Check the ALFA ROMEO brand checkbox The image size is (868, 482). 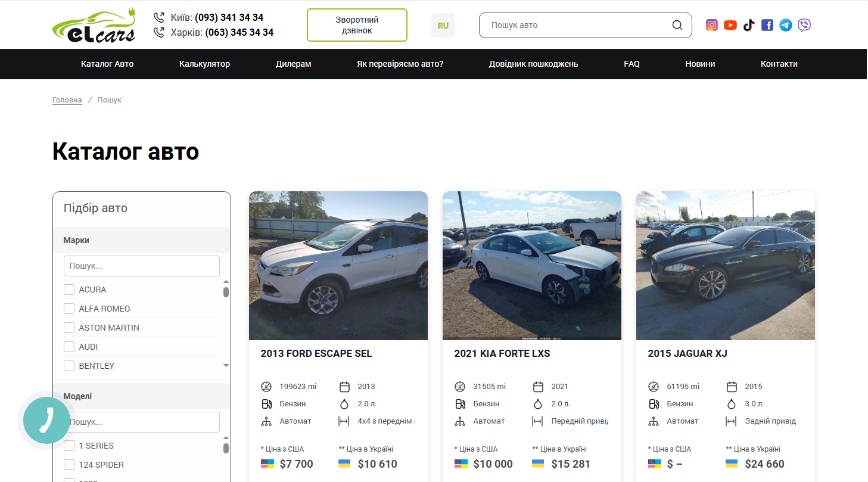coord(69,309)
